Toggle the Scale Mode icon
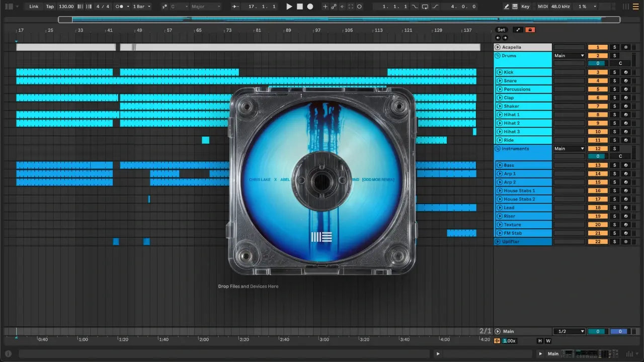This screenshot has width=644, height=362. pyautogui.click(x=165, y=7)
